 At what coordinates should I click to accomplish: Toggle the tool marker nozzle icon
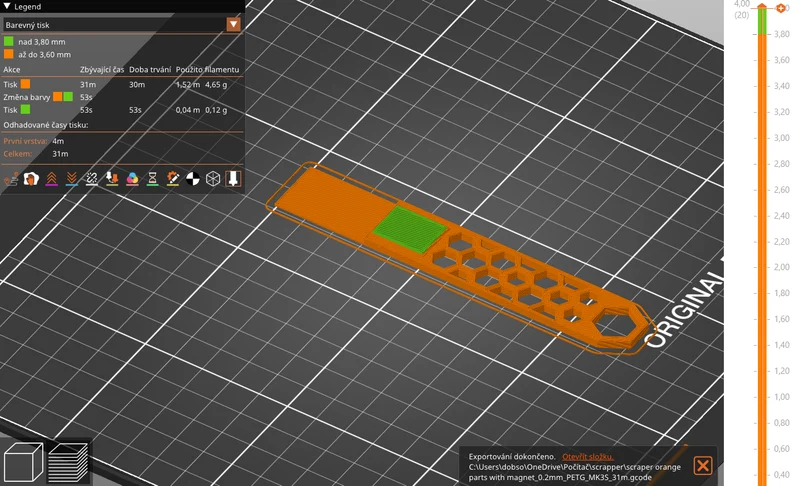[233, 178]
